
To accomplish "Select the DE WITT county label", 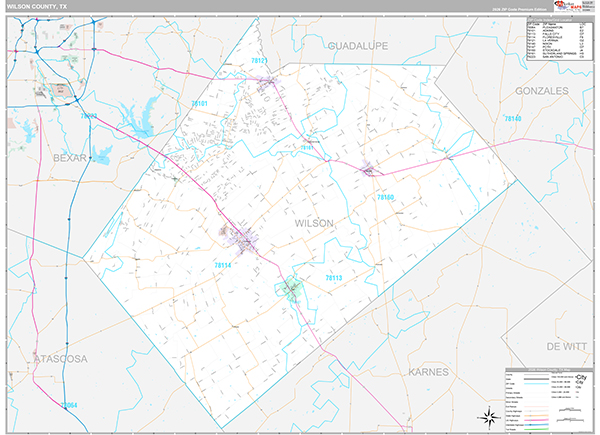I will click(566, 347).
